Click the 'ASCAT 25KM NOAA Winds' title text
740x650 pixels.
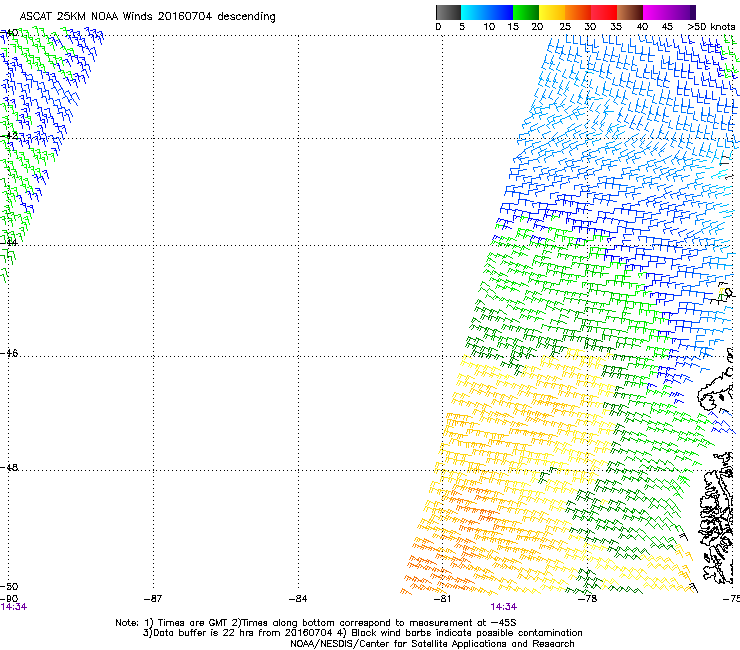[86, 16]
